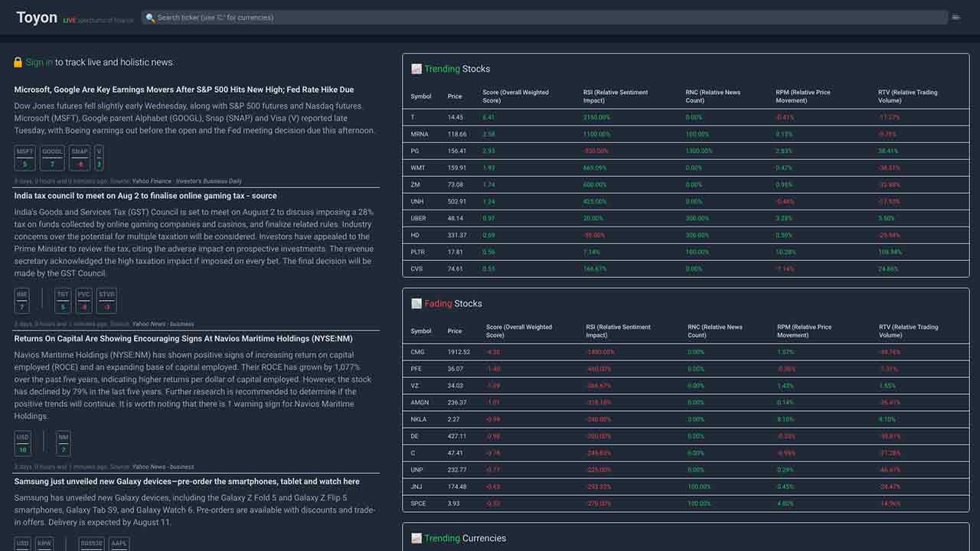
Task: Click the Yahoo Finance source under first article
Action: pyautogui.click(x=187, y=181)
